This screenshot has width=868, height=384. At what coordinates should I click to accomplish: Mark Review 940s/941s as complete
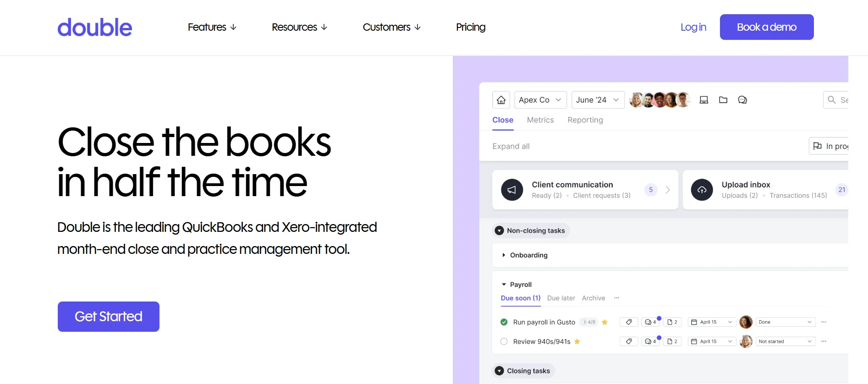504,341
